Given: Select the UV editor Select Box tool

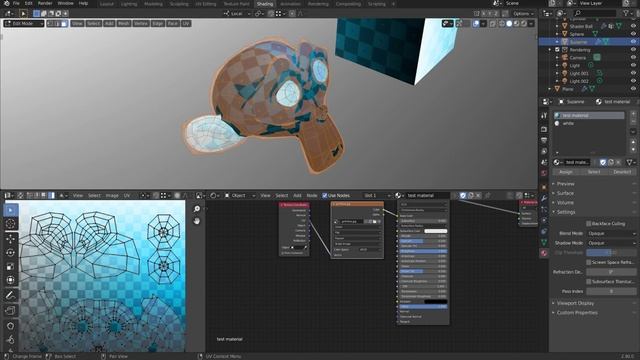Looking at the screenshot, I should (11, 210).
